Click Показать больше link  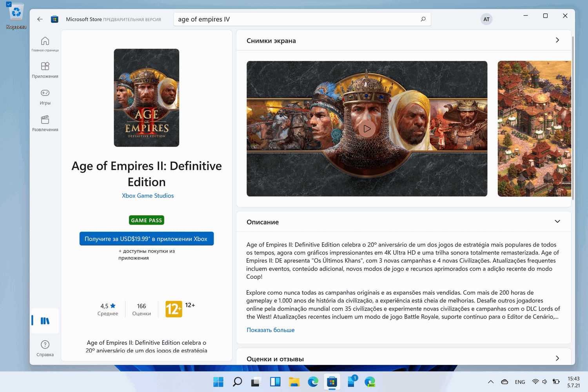(270, 330)
